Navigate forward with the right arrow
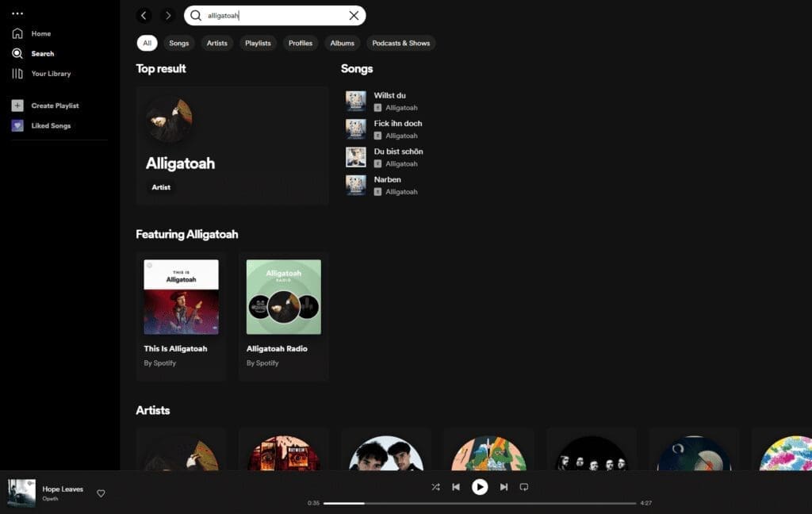 [168, 16]
